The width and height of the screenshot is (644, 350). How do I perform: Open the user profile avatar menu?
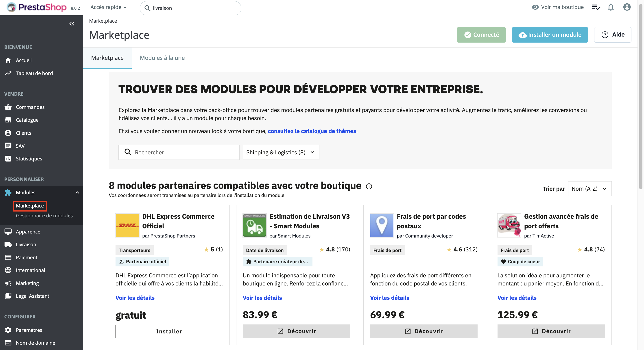tap(627, 7)
